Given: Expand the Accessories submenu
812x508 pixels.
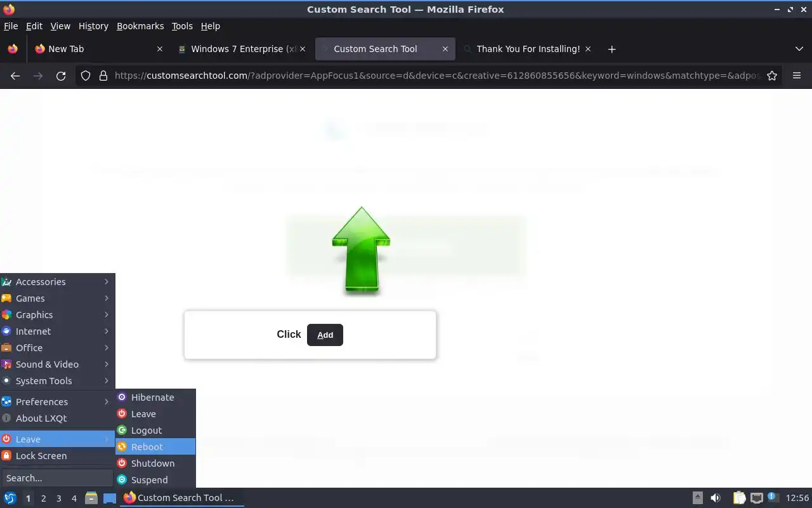Looking at the screenshot, I should tap(57, 282).
